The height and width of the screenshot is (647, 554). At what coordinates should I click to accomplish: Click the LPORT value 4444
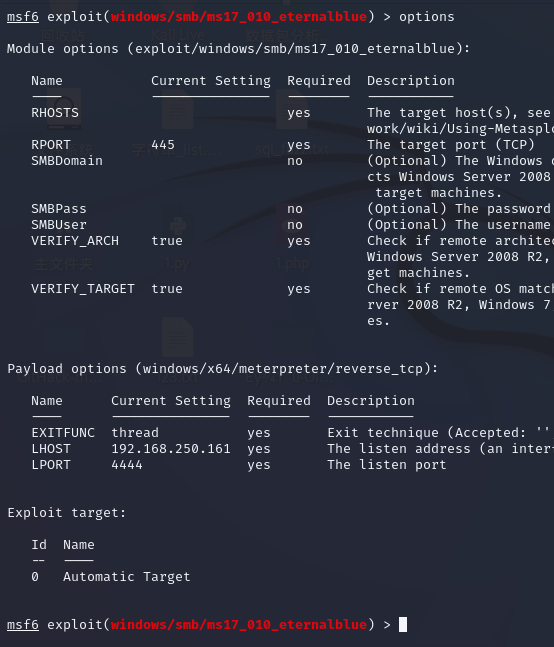coord(127,465)
